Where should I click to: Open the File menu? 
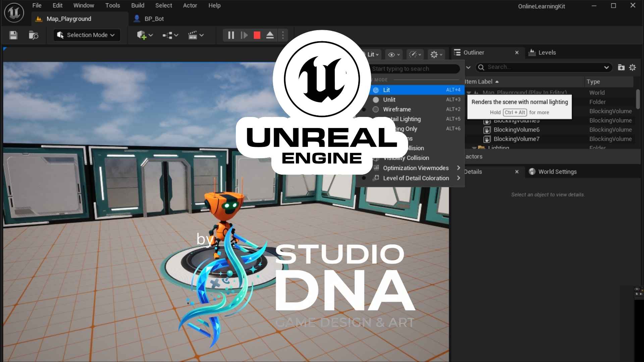coord(37,5)
